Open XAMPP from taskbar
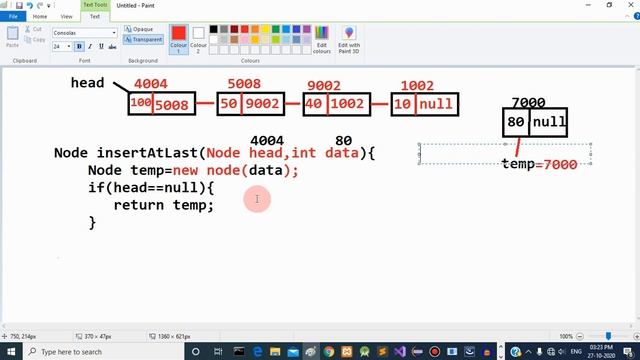The height and width of the screenshot is (360, 640). point(347,351)
